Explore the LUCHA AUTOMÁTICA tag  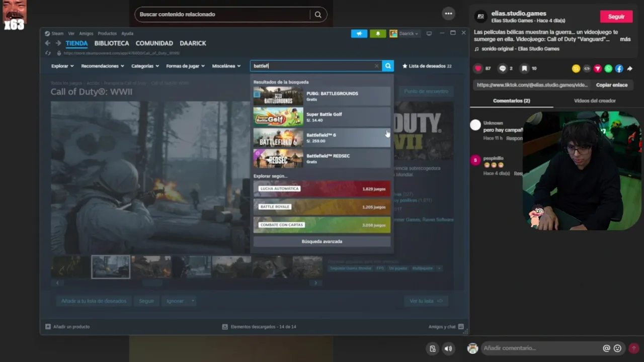point(322,189)
